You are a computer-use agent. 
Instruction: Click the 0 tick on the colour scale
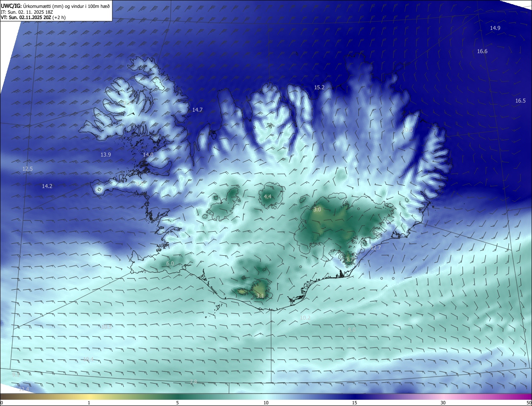[x=2, y=403]
